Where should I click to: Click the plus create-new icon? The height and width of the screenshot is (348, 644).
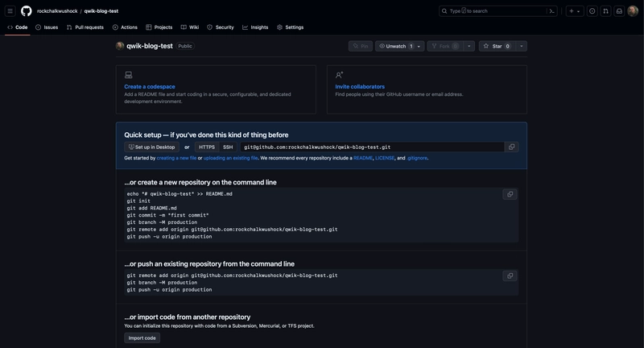point(572,11)
